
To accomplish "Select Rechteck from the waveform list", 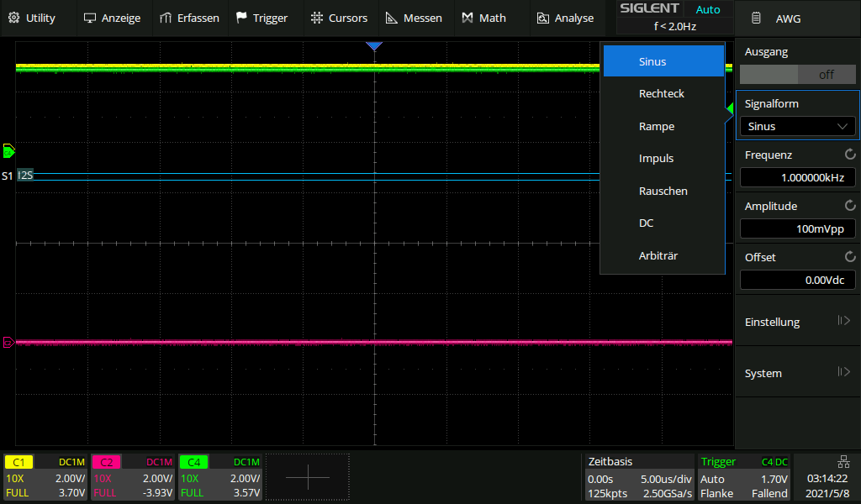I will 662,94.
